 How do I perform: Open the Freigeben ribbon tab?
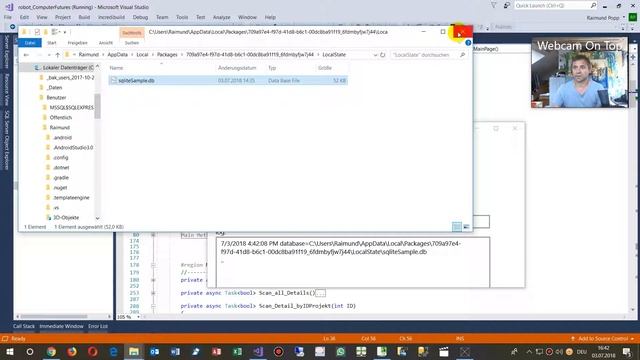(x=78, y=43)
